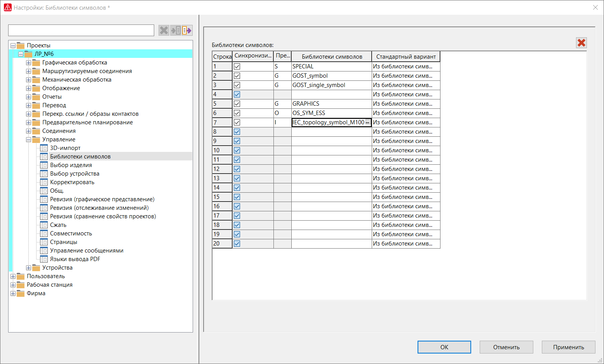
Task: Click the red X delete icon above the table
Action: (x=581, y=43)
